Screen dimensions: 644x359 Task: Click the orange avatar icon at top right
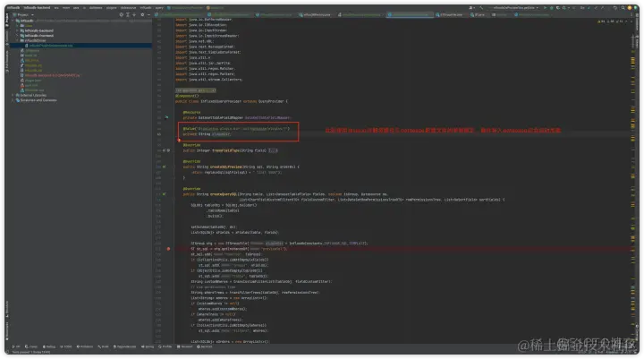(629, 8)
